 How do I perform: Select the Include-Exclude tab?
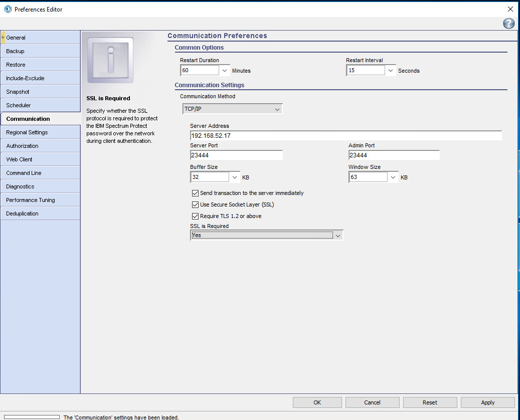click(40, 78)
